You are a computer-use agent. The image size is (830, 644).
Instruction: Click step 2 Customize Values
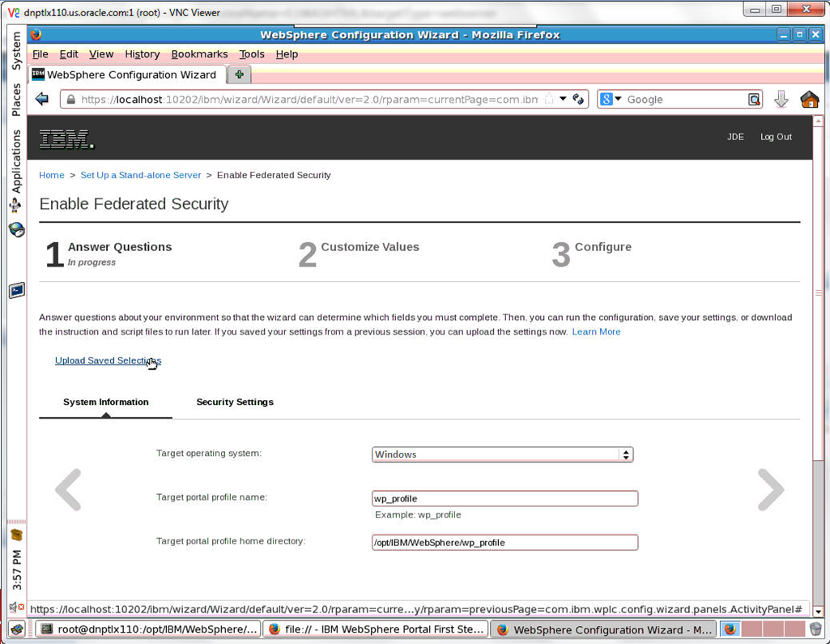coord(359,254)
